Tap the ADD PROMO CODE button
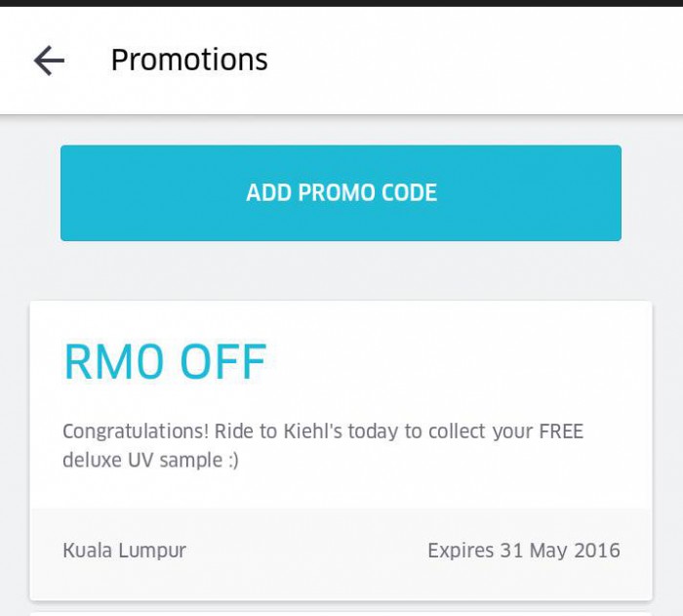 (341, 192)
